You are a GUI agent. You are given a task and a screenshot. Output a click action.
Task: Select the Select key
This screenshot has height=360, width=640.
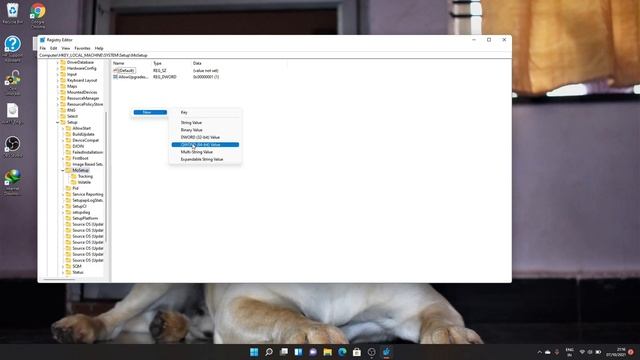(x=72, y=116)
